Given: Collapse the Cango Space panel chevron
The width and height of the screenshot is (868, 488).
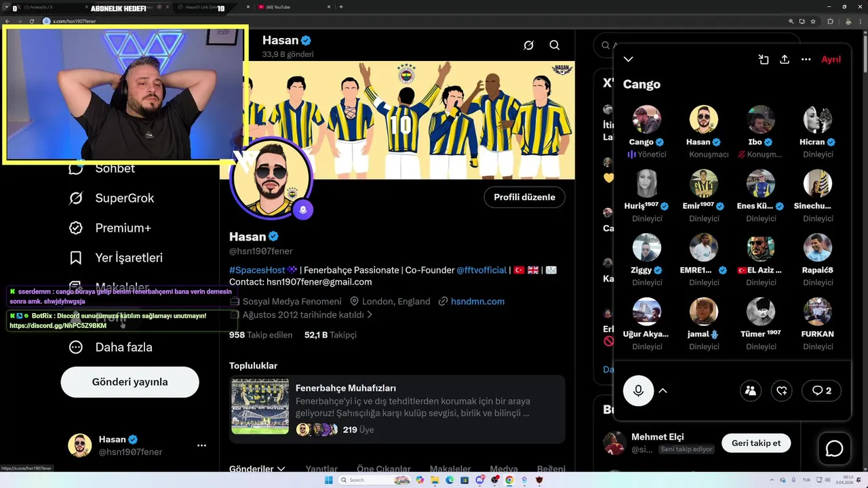Looking at the screenshot, I should [x=629, y=59].
